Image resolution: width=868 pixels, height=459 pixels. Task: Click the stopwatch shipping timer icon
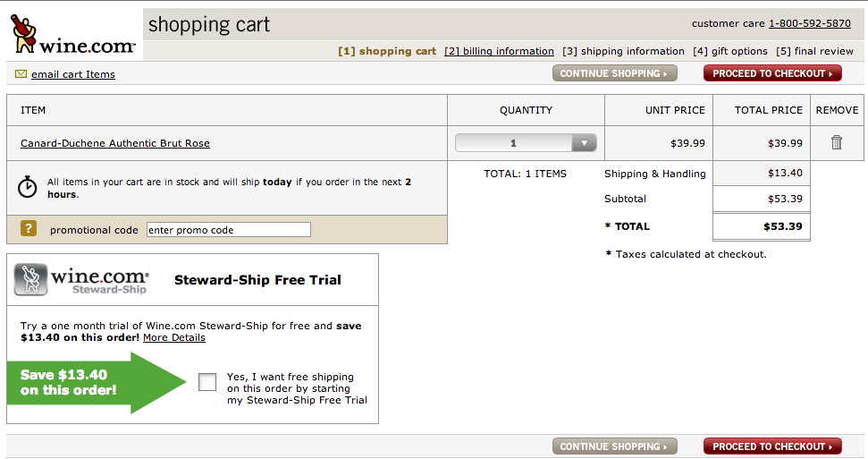[x=27, y=187]
